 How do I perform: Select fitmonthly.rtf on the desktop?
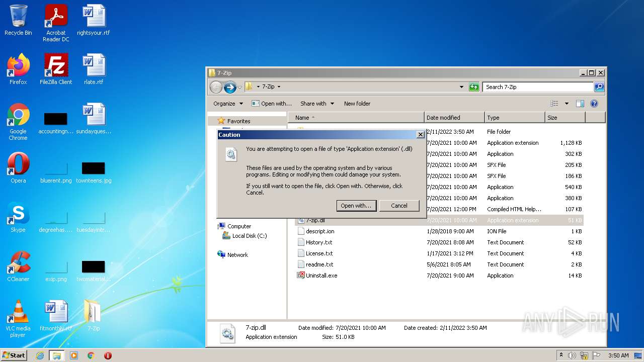(x=56, y=316)
